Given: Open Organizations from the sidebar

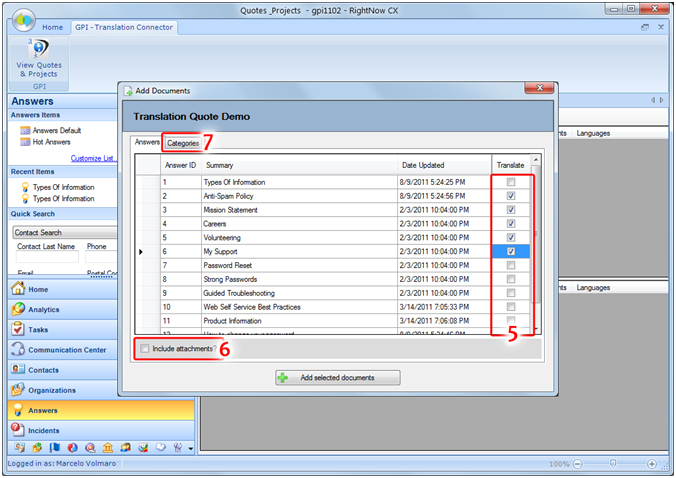Looking at the screenshot, I should 51,390.
